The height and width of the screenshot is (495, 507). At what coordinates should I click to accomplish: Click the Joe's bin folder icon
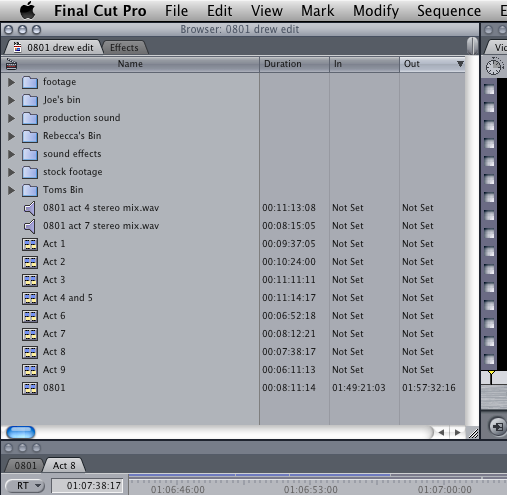tap(30, 100)
